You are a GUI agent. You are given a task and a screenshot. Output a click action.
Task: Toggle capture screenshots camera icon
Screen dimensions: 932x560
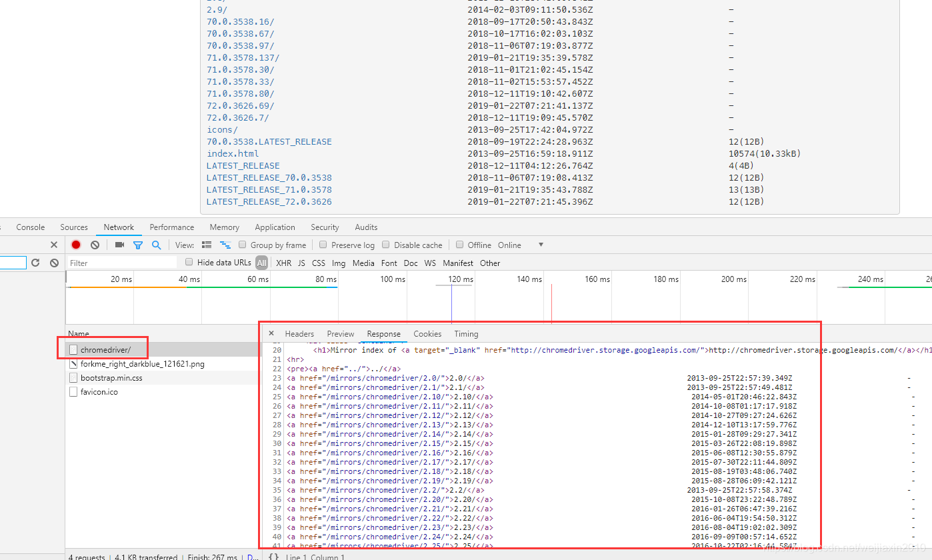coord(119,245)
